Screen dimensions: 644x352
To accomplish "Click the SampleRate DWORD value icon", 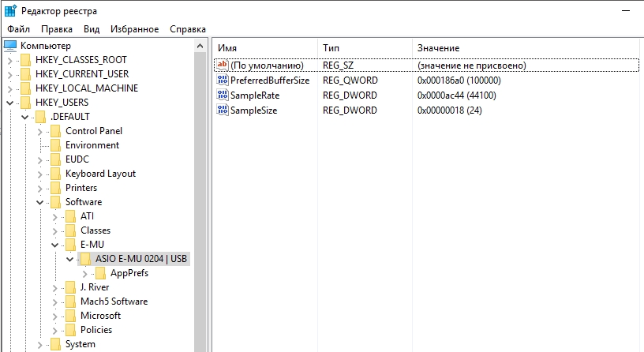I will click(x=223, y=95).
